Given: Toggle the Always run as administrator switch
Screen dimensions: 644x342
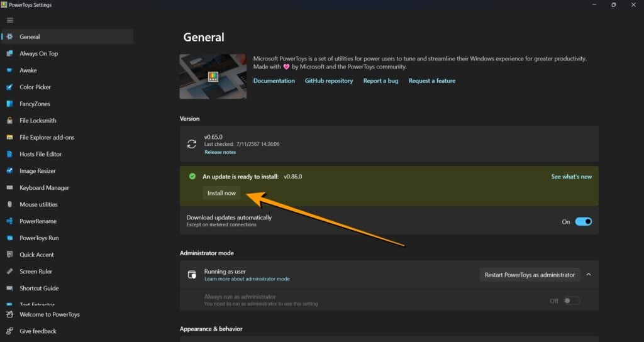Looking at the screenshot, I should pyautogui.click(x=571, y=301).
